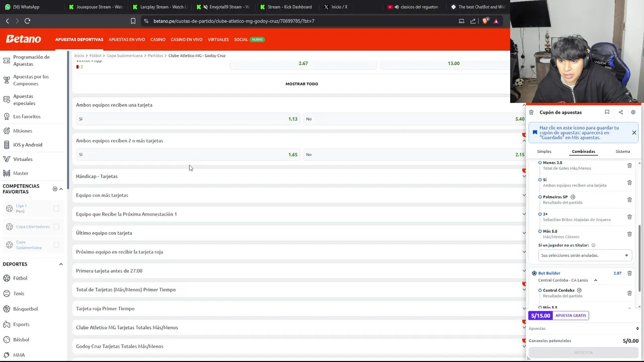Switch to Sistema tab in bet slip
The width and height of the screenshot is (644, 362).
point(622,151)
